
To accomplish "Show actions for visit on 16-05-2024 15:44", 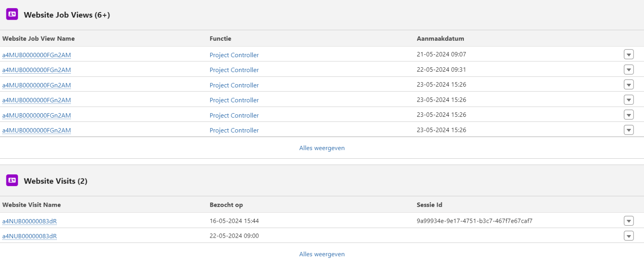I will [x=628, y=221].
